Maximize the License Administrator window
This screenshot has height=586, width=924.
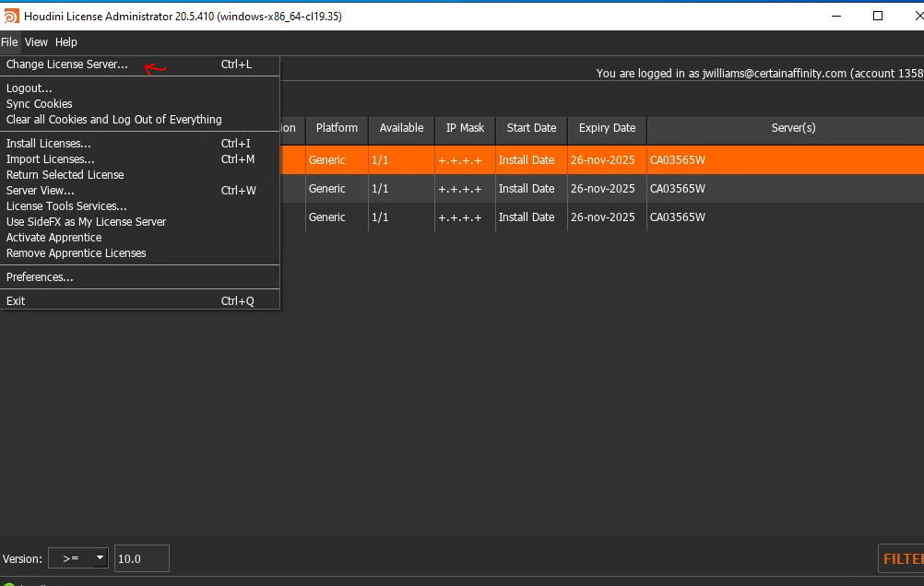(x=878, y=16)
